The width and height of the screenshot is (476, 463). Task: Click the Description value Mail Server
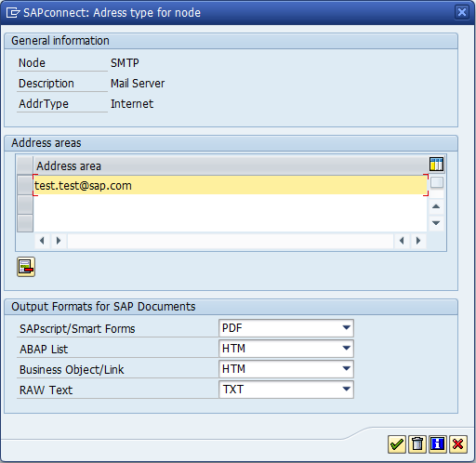click(x=138, y=84)
